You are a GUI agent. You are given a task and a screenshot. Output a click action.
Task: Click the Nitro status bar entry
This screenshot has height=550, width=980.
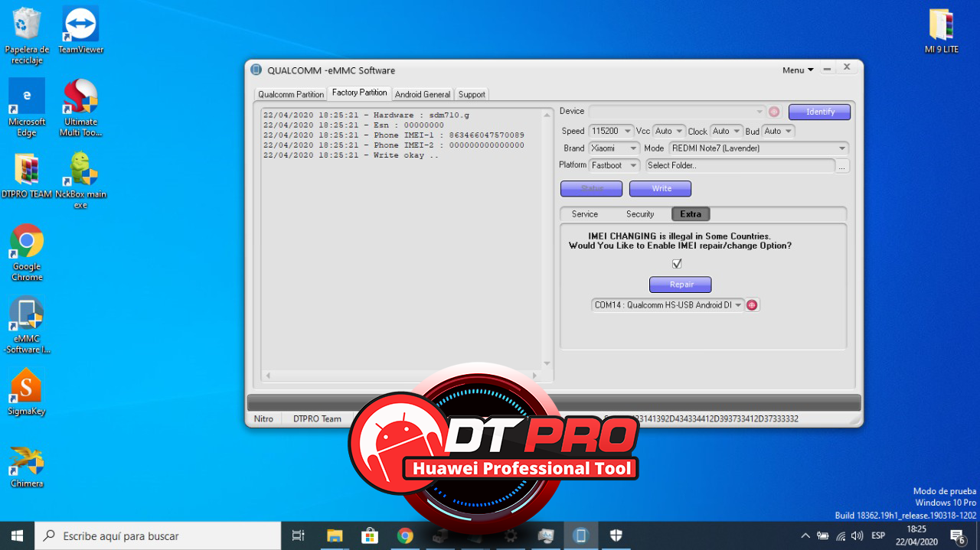(263, 419)
